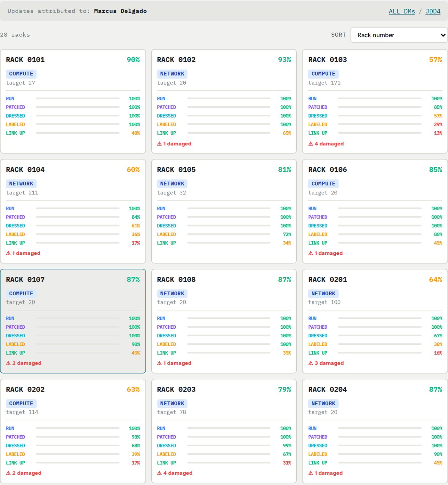Viewport: 448px width, 485px height.
Task: Click the '4 damaged' text on RACK 0203
Action: (178, 473)
